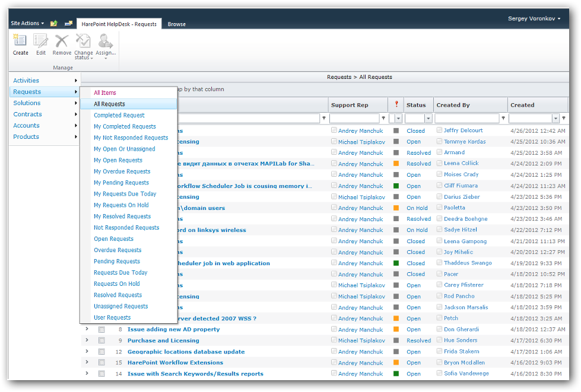The width and height of the screenshot is (581, 392).
Task: Open the HarePoint Workflow Extensions request
Action: pos(175,362)
